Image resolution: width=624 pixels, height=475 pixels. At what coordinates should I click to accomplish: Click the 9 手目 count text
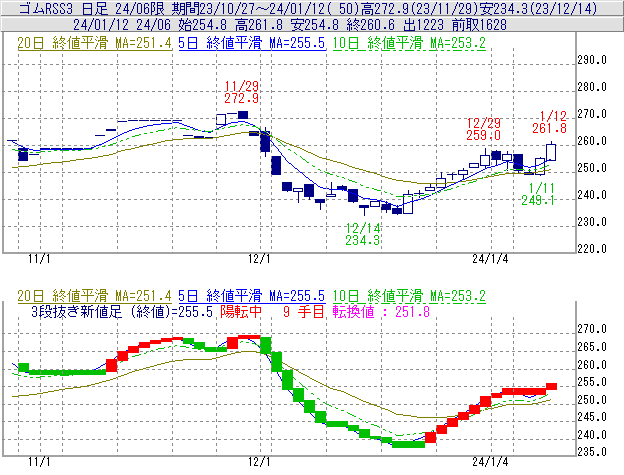(x=304, y=311)
